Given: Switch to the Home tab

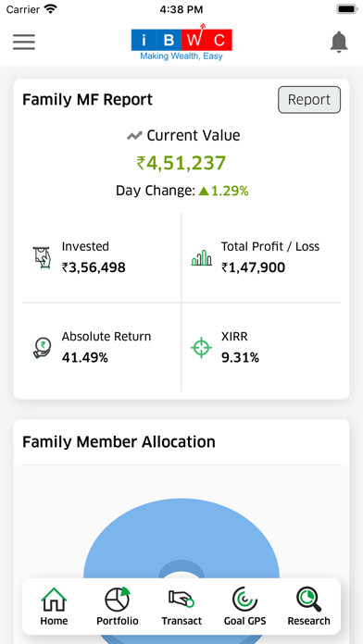Looking at the screenshot, I should click(54, 606).
